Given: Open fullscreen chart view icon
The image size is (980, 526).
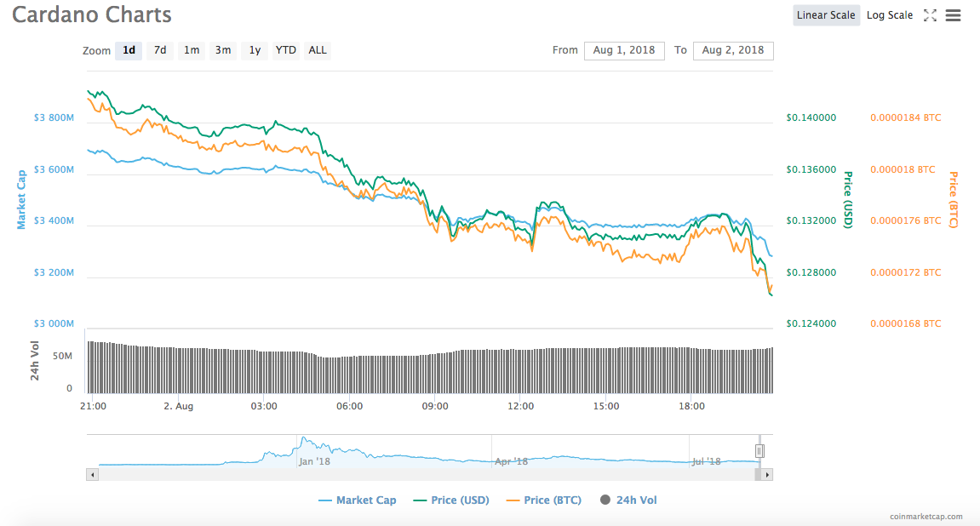Looking at the screenshot, I should coord(930,15).
